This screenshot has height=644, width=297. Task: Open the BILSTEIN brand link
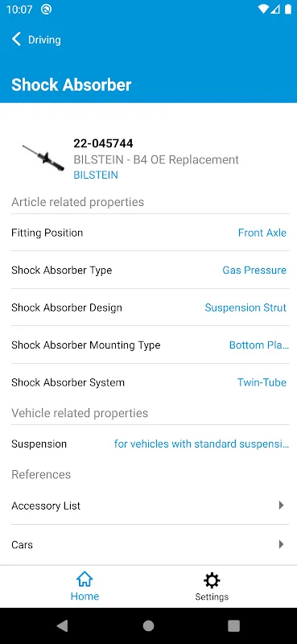coord(96,175)
